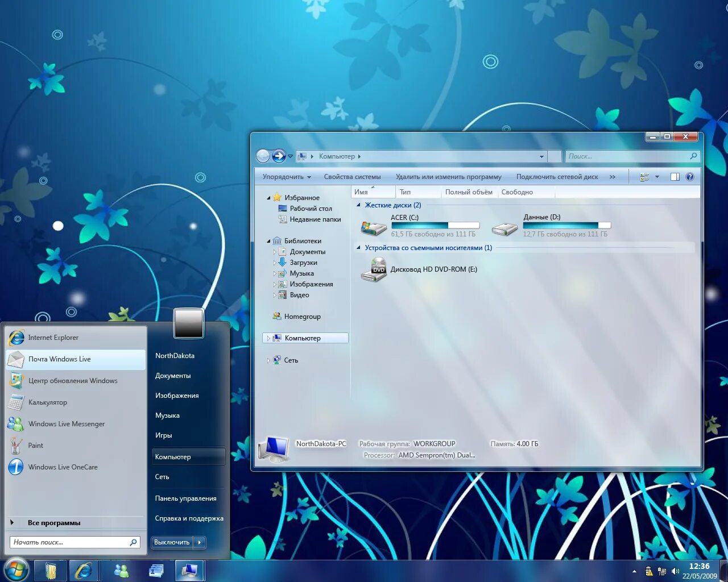Open Центр обновления Windows entry
Viewport: 728px width, 582px height.
pos(76,381)
